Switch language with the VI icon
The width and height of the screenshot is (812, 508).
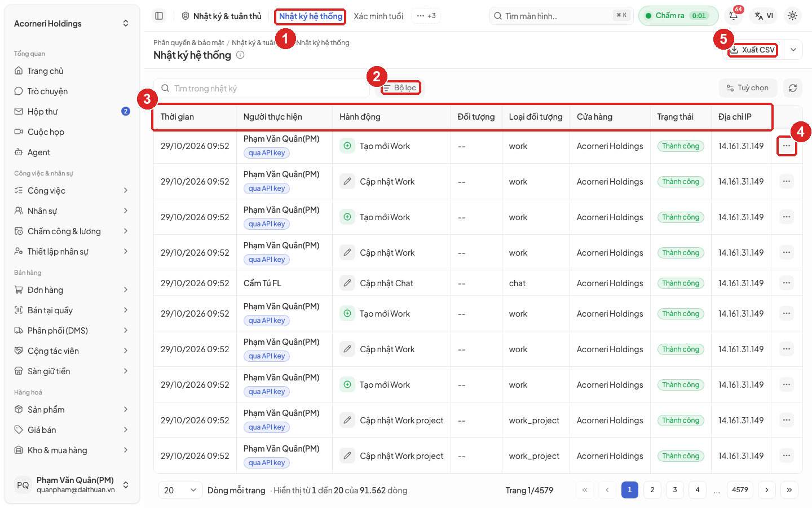(764, 16)
